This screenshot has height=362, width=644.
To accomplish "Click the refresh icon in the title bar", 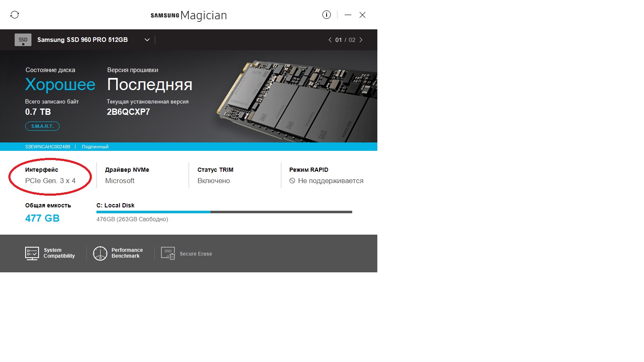I will point(15,15).
